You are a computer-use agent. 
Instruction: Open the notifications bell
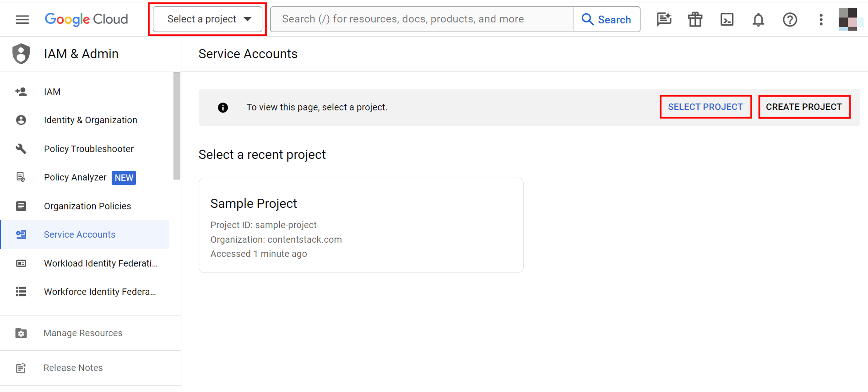coord(758,19)
